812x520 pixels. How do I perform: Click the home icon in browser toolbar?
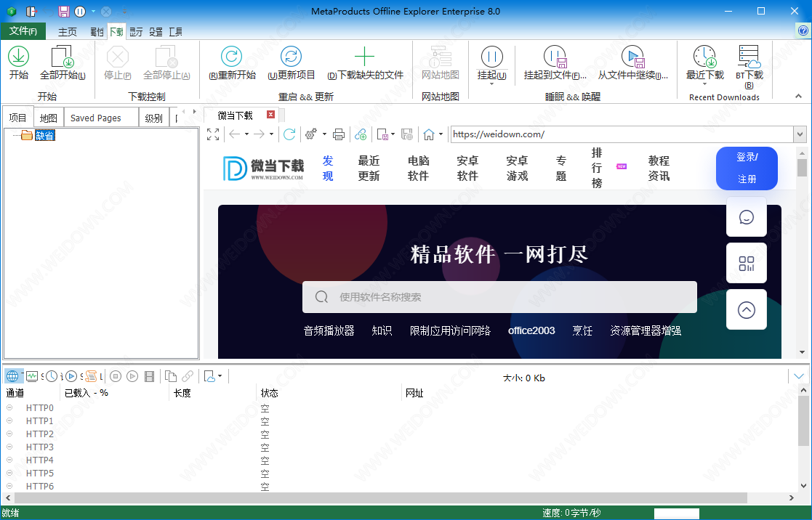[429, 134]
